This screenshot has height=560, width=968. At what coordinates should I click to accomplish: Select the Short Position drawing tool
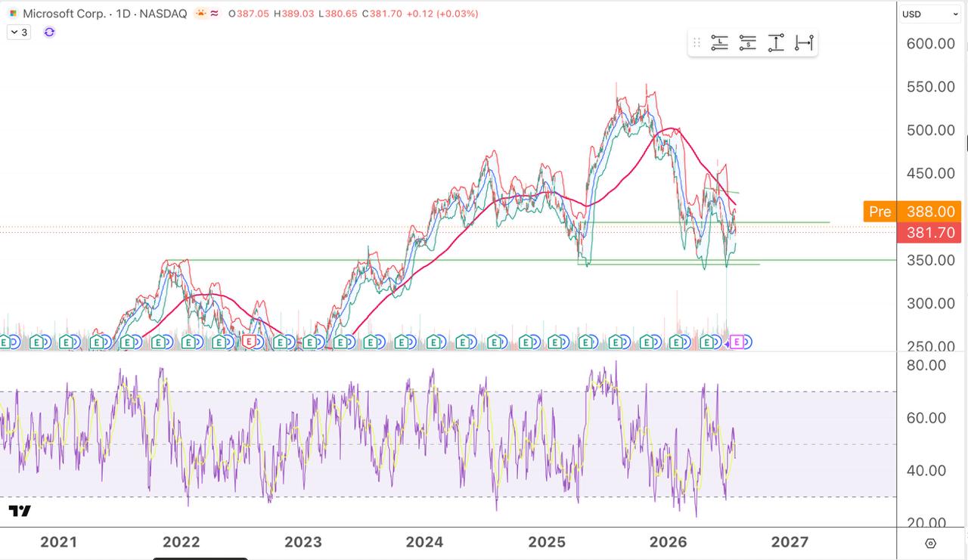[x=747, y=43]
